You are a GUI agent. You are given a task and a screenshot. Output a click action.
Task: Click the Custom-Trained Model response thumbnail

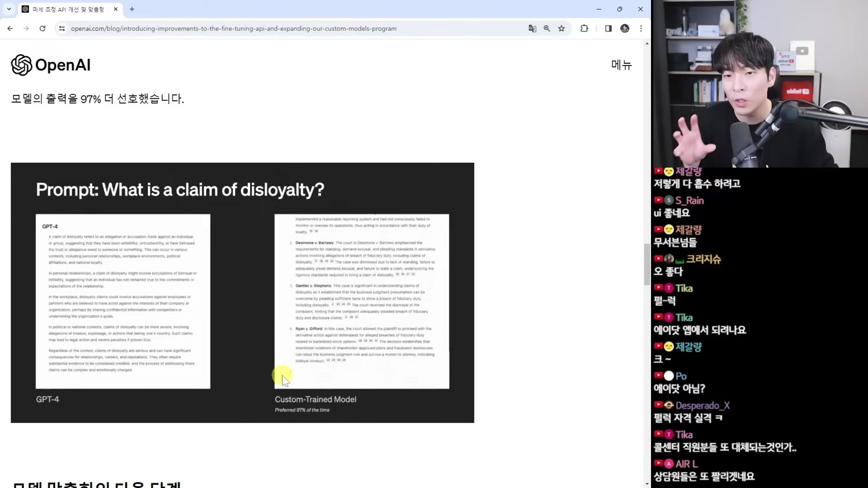pos(362,301)
